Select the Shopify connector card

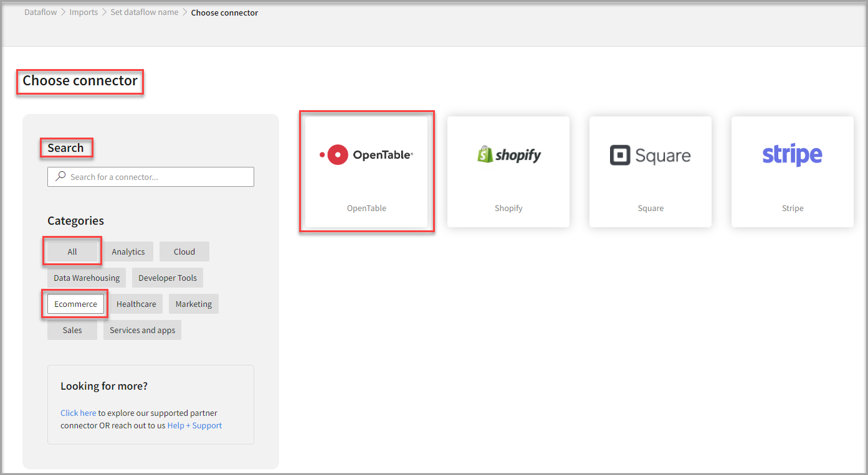(508, 172)
